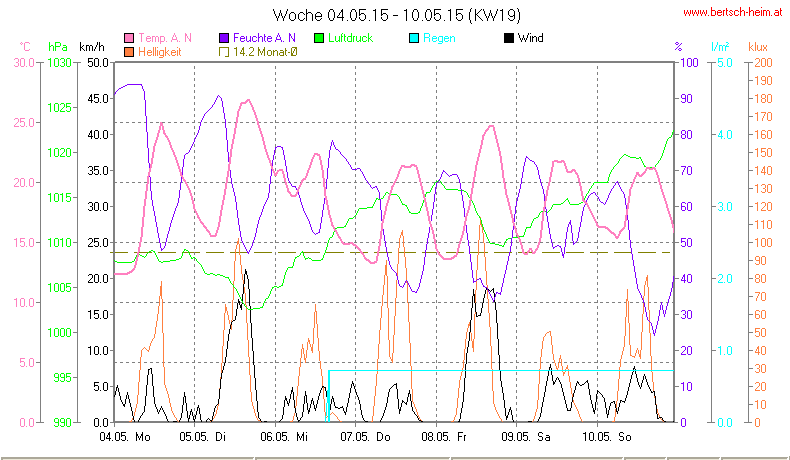Click the Helligkeit legend label

coord(160,52)
